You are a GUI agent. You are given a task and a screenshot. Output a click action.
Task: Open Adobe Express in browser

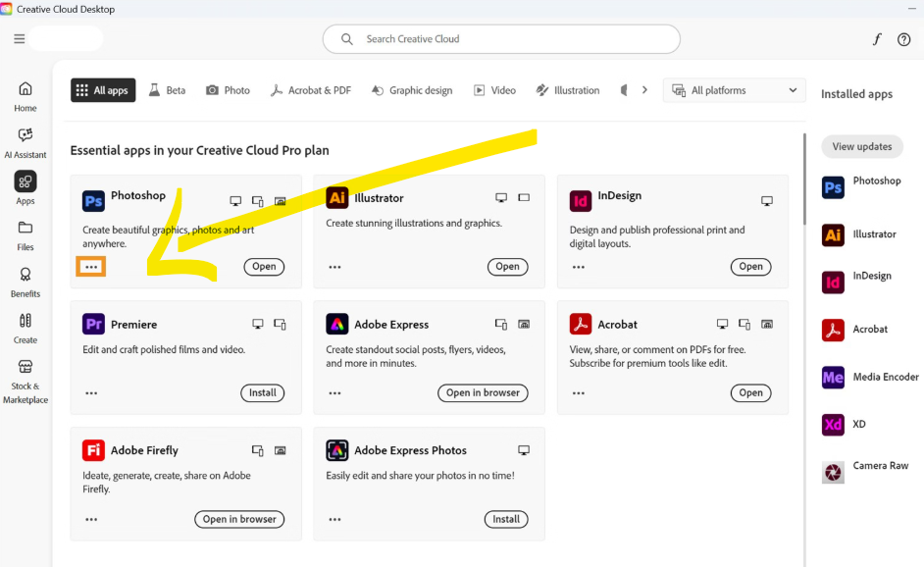483,392
